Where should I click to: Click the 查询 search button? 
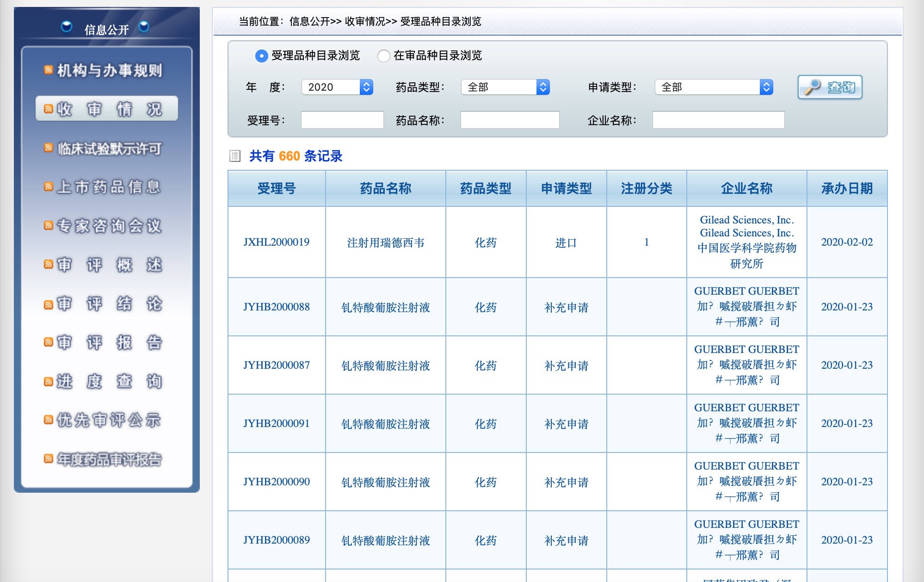830,87
